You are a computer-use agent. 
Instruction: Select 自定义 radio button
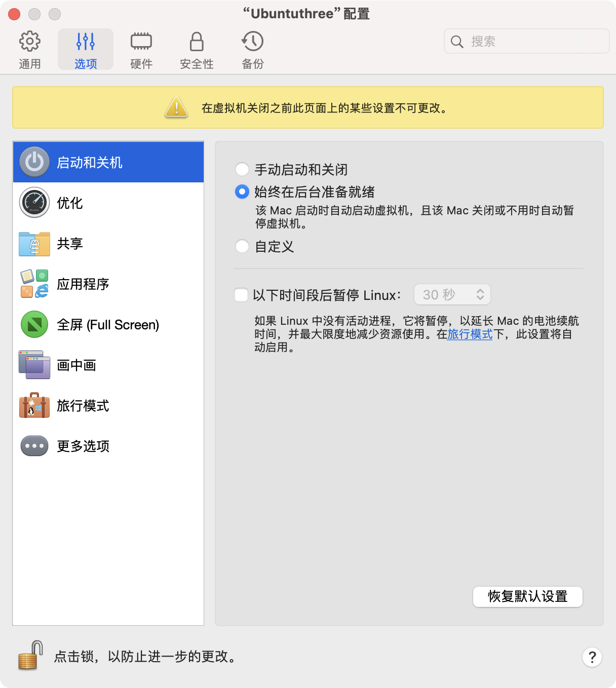242,246
